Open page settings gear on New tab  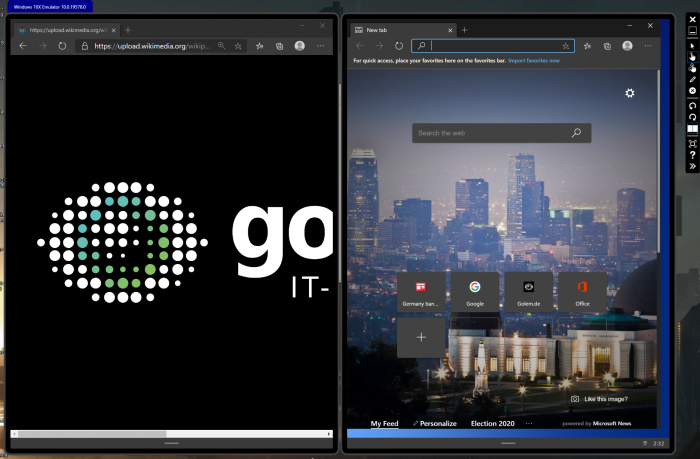[x=629, y=93]
